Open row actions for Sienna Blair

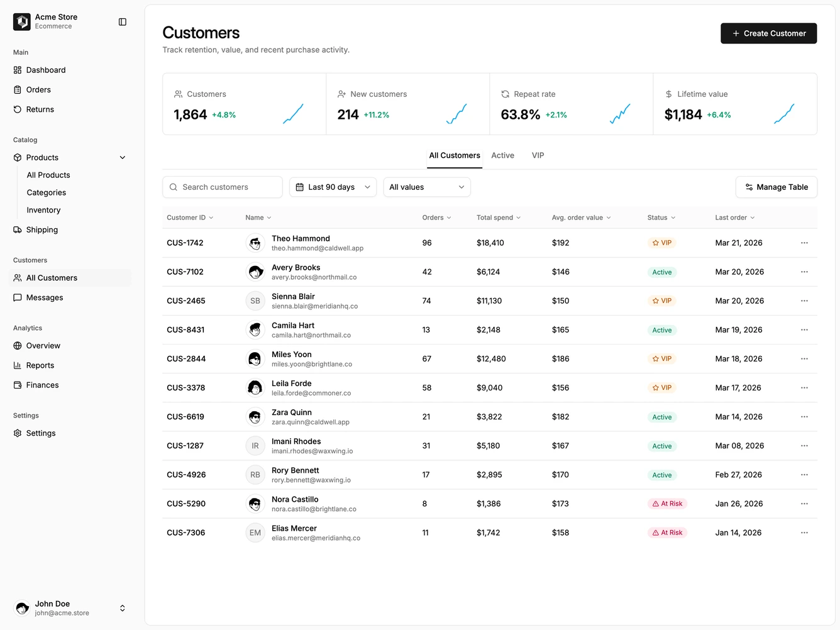[x=804, y=301]
